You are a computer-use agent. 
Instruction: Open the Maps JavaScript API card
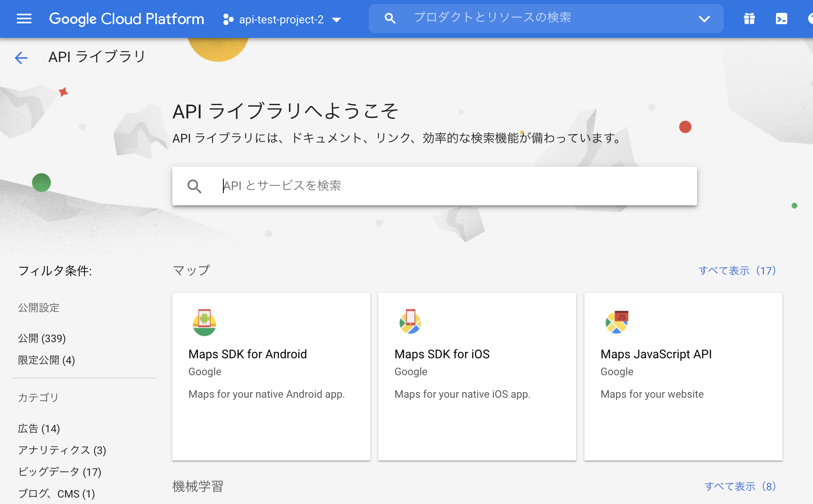click(x=683, y=377)
